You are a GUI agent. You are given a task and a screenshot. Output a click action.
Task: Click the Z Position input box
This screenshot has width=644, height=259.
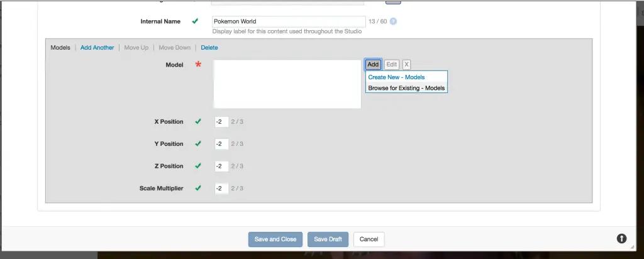click(221, 166)
